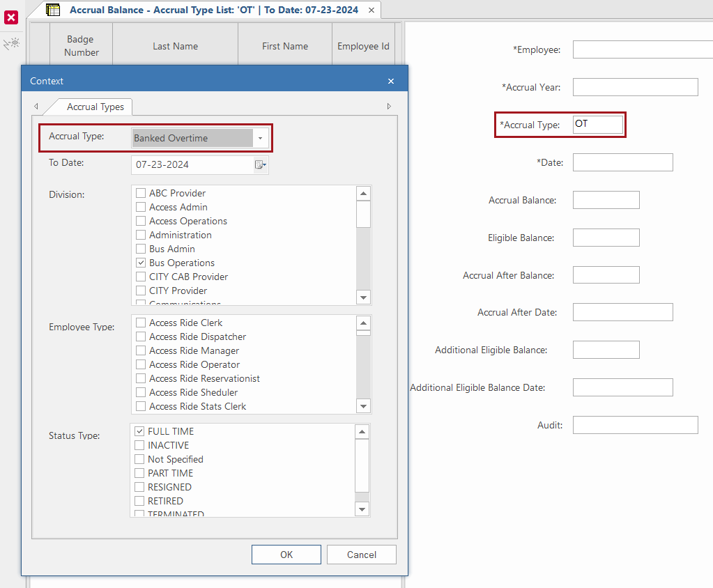Viewport: 713px width, 588px height.
Task: Enable the PART TIME status checkbox
Action: coord(139,473)
